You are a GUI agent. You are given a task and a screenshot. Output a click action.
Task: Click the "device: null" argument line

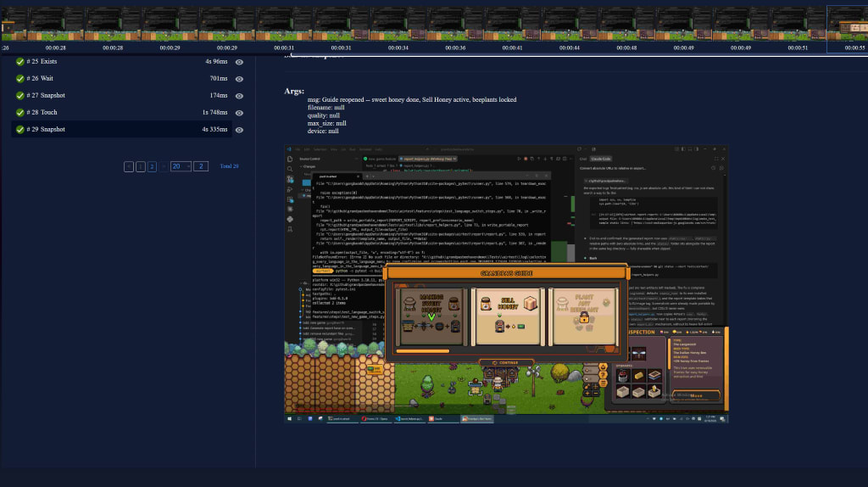click(x=323, y=131)
